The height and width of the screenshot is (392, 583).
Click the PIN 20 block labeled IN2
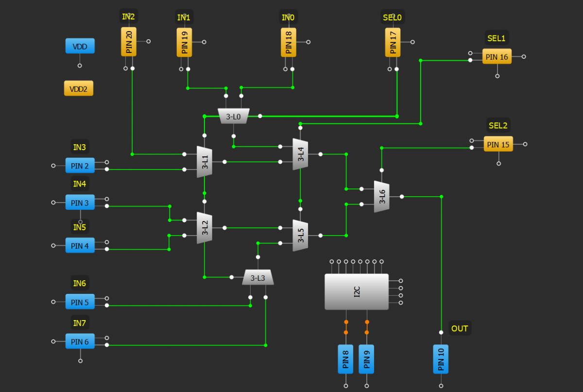point(129,42)
